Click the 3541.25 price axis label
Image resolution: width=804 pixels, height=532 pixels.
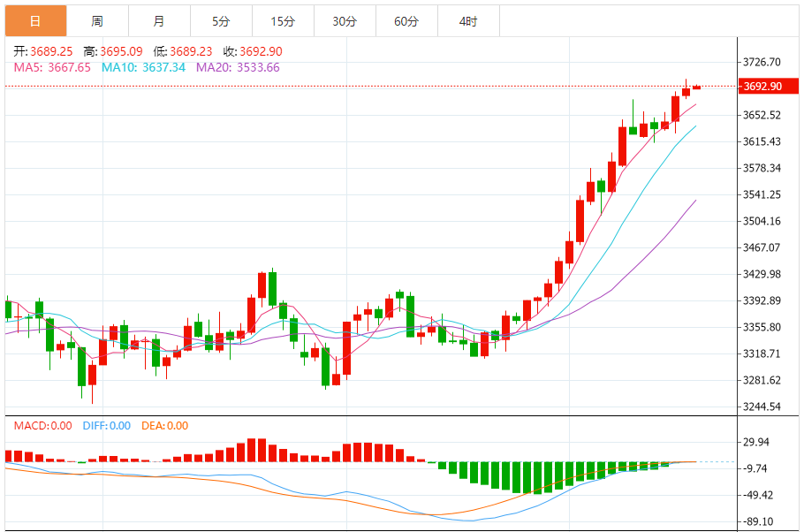762,194
